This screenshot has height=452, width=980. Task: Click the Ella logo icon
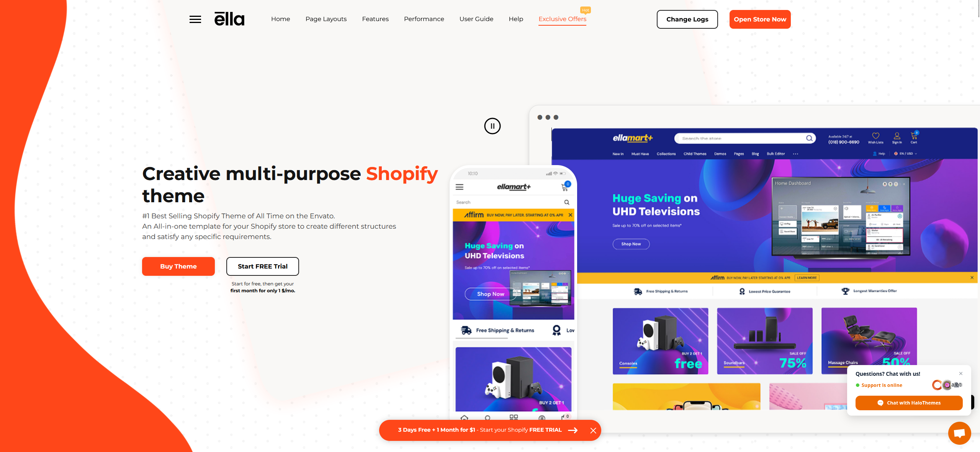(x=228, y=19)
